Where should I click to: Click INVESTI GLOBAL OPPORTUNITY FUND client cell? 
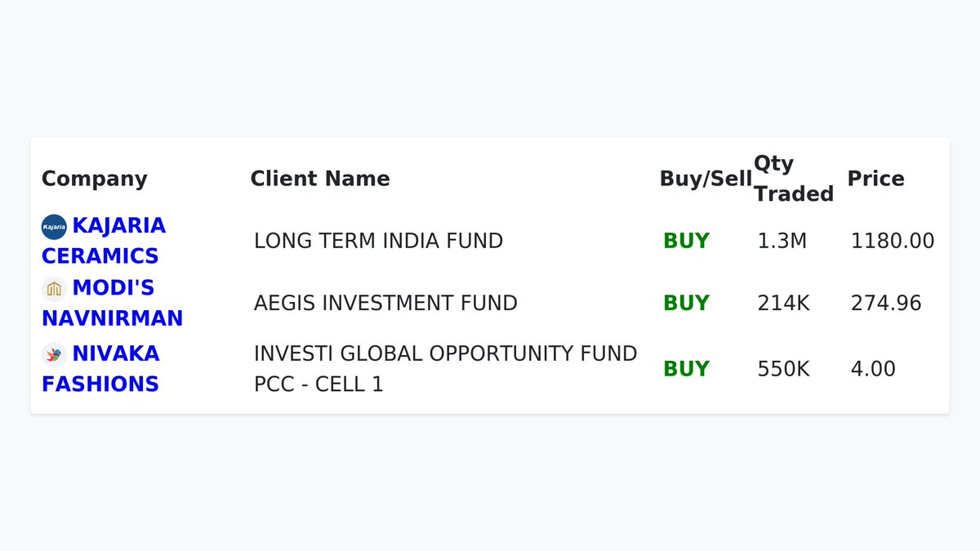[x=446, y=369]
